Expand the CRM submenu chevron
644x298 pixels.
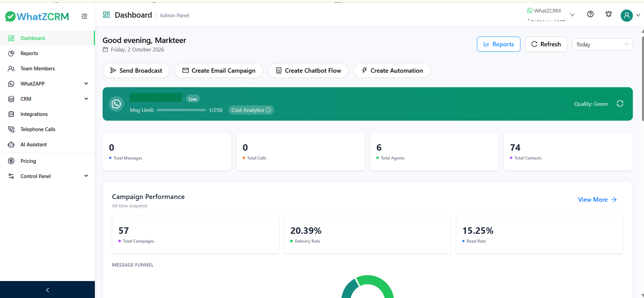(86, 99)
